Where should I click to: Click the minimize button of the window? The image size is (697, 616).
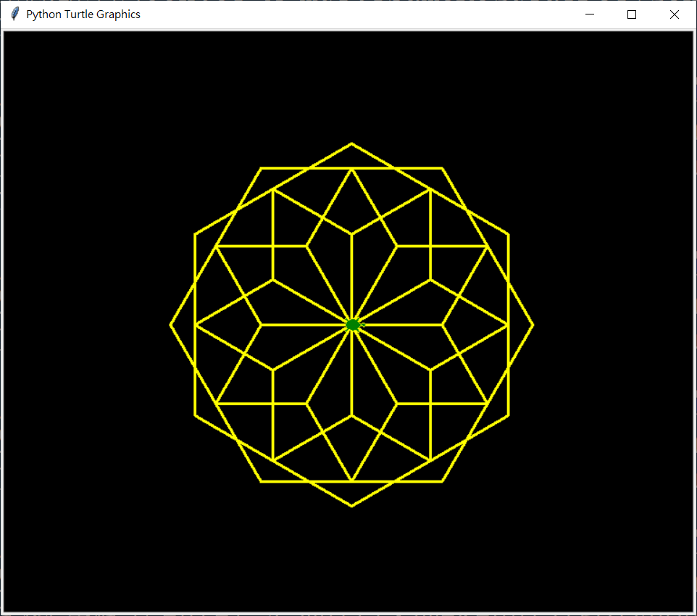coord(589,14)
